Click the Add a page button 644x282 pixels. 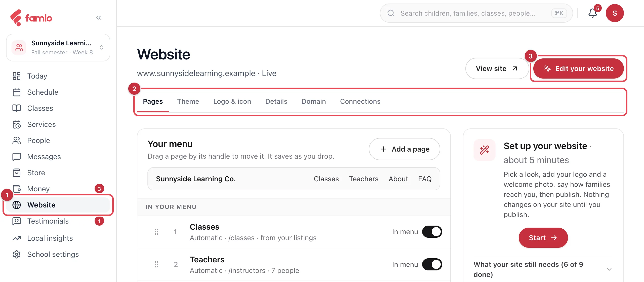tap(404, 149)
